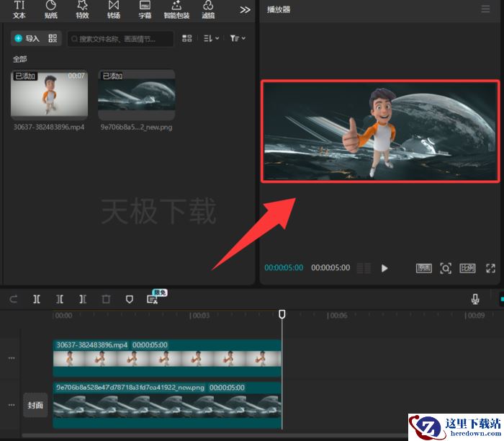Screen dimensions: 504x441
Task: Enter fullscreen preview mode
Action: (x=490, y=268)
